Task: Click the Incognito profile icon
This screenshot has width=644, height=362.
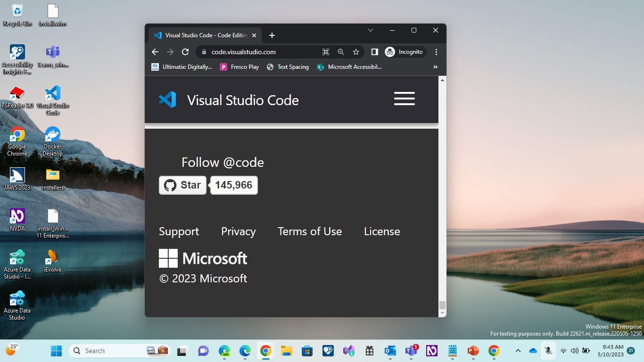Action: 390,52
